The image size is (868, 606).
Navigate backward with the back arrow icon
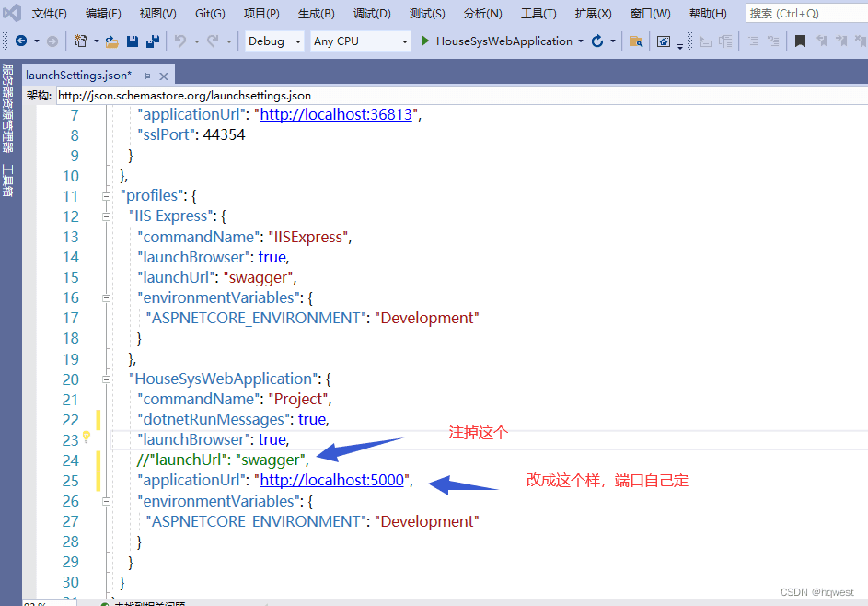(21, 41)
